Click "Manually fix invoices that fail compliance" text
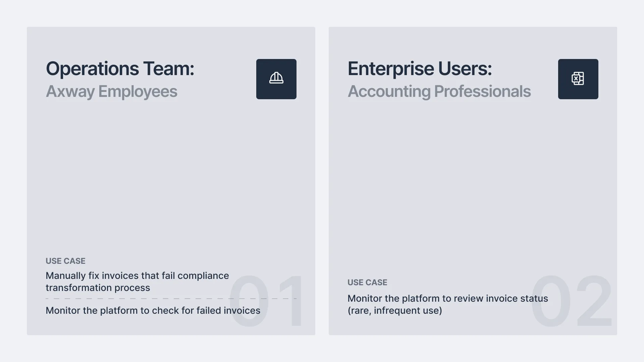 (137, 276)
